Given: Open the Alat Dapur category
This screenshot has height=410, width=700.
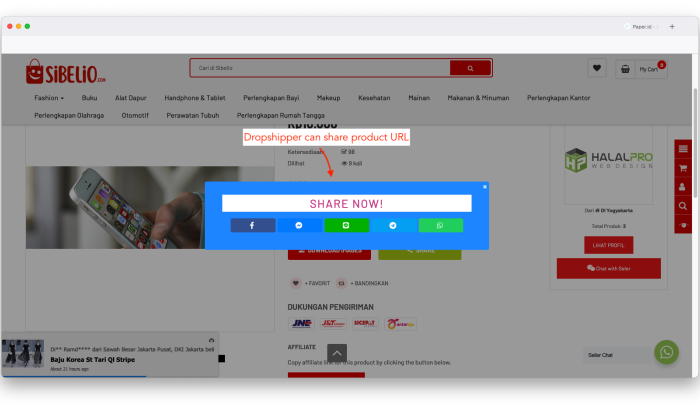Looking at the screenshot, I should (130, 98).
